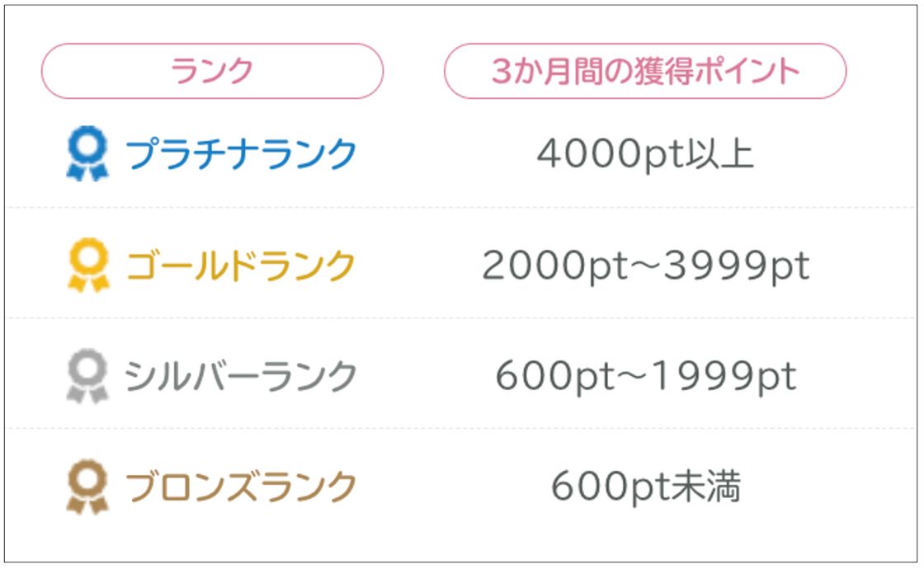
Task: Click the 600pt未満 points text
Action: pos(645,487)
